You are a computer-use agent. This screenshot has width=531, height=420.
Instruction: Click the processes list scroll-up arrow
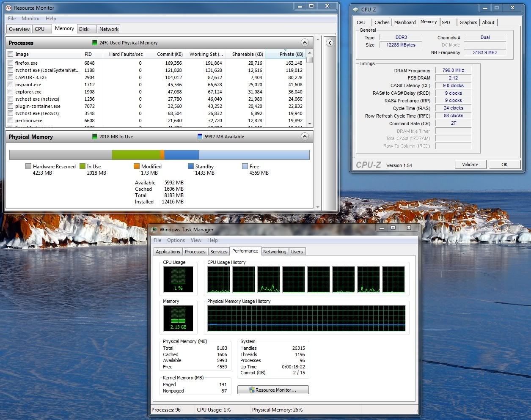pyautogui.click(x=310, y=53)
